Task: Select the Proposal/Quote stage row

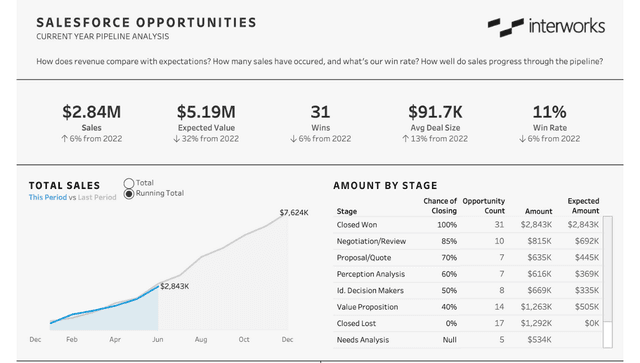Action: (x=468, y=258)
